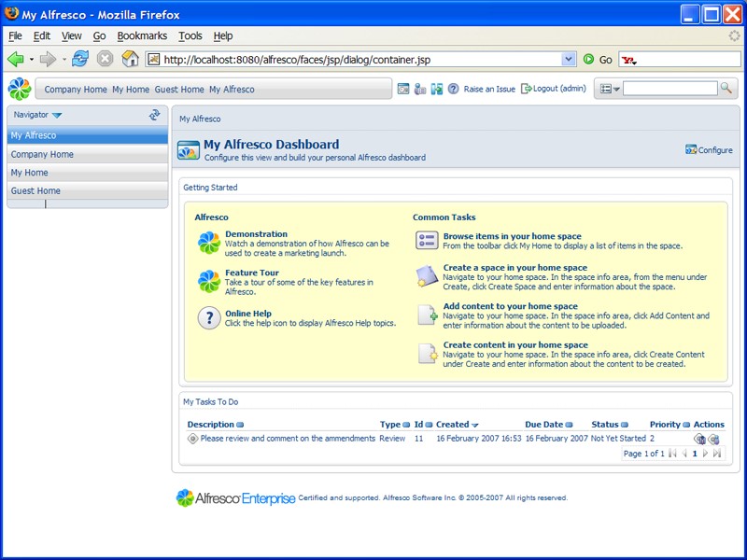
Task: Click the Manage Task action icon
Action: point(699,439)
